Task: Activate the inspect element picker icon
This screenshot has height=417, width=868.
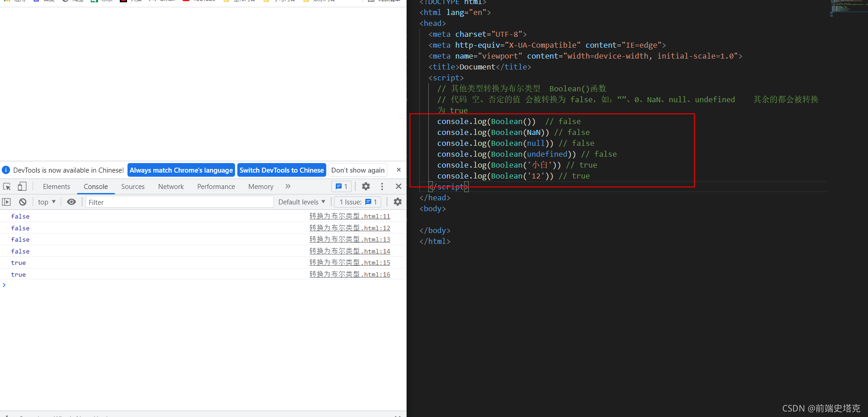Action: coord(7,187)
